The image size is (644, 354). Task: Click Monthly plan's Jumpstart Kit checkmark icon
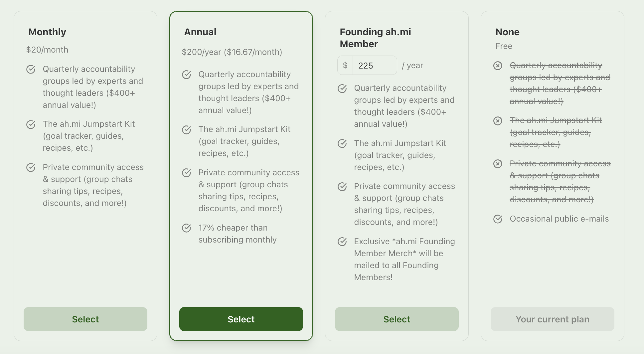click(x=31, y=124)
